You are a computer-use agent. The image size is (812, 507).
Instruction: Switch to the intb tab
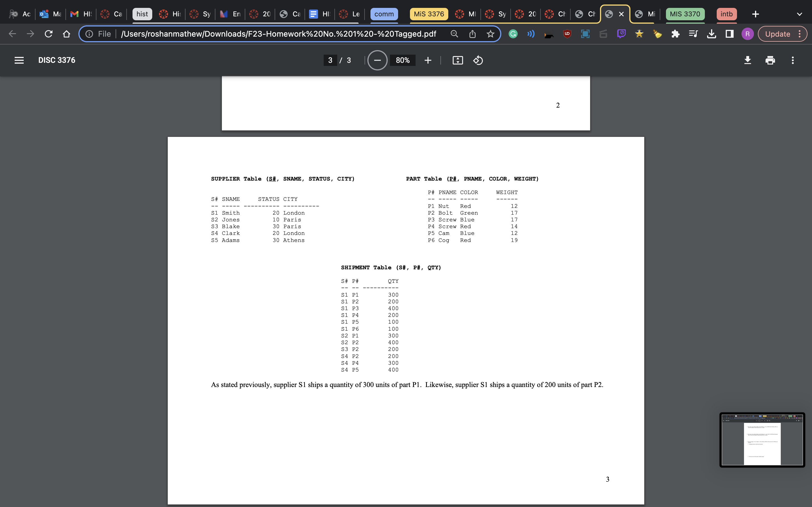(x=727, y=14)
